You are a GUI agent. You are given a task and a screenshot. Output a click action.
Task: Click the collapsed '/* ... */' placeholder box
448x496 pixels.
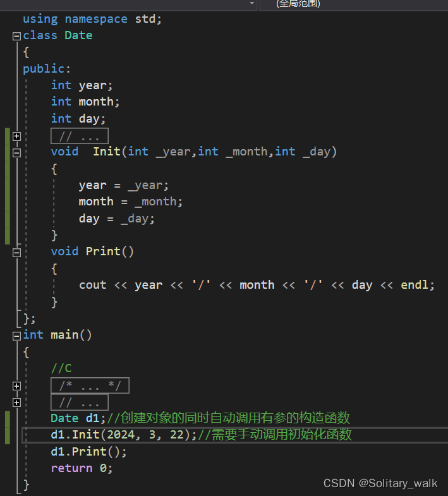(x=90, y=385)
